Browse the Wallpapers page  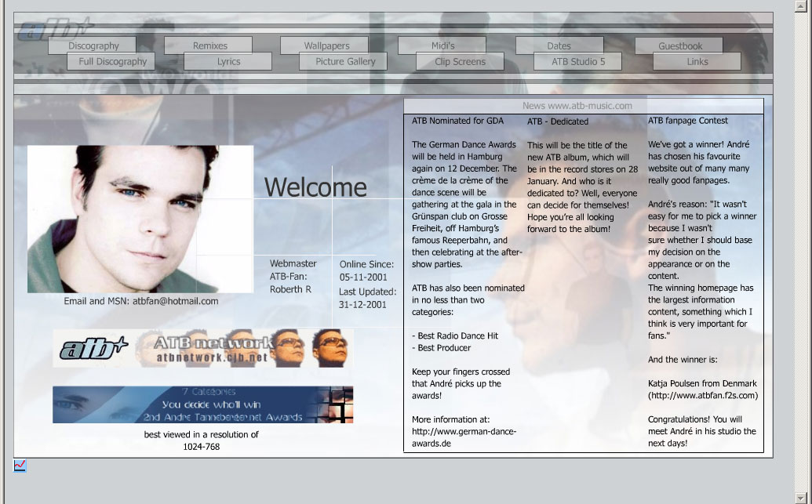(x=326, y=46)
